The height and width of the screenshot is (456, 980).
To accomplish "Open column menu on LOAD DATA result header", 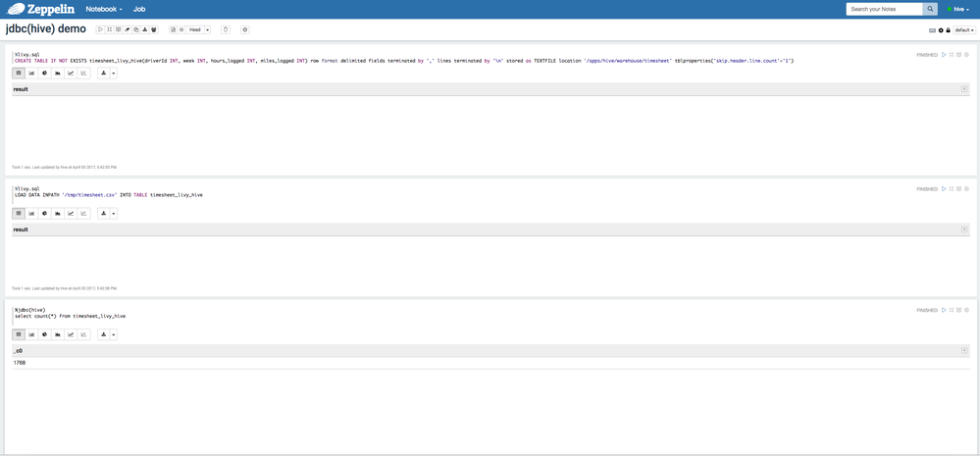I will click(964, 229).
